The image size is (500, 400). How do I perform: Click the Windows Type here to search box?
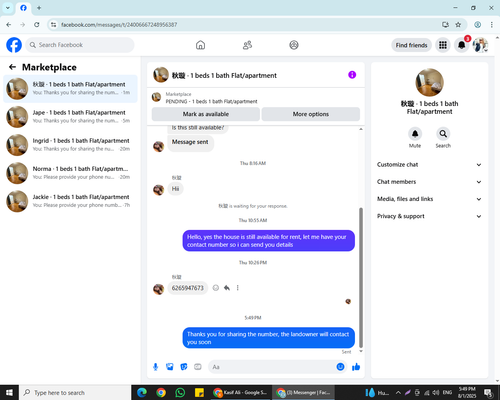point(75,393)
